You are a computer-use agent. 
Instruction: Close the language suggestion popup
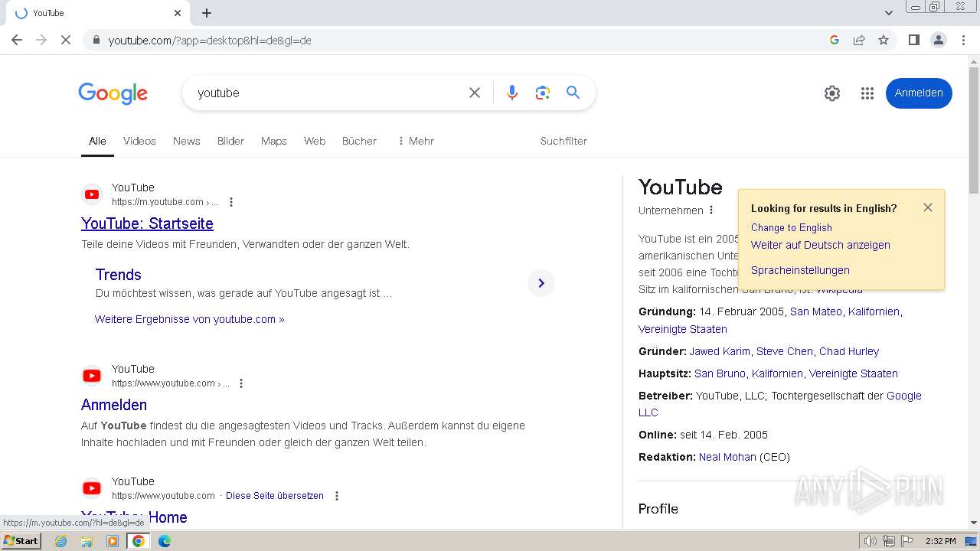click(928, 207)
